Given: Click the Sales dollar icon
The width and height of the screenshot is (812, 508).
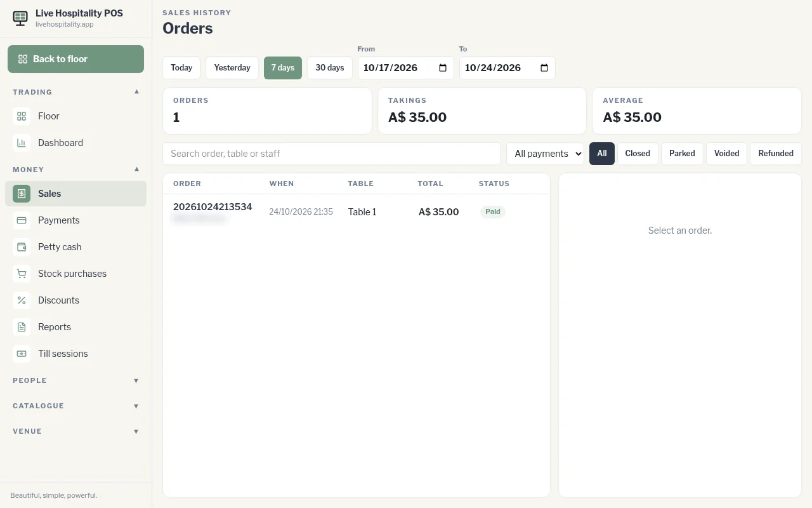Looking at the screenshot, I should pyautogui.click(x=22, y=194).
